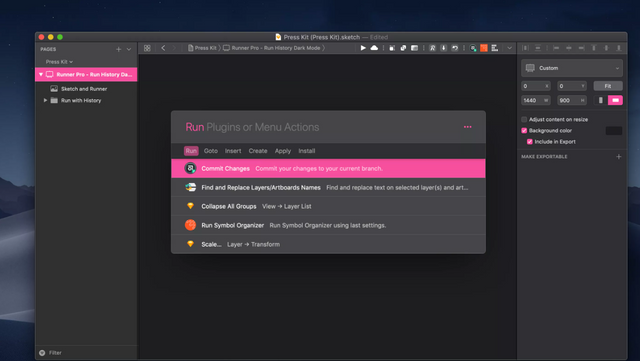Select the Run tab in Runner

point(191,151)
